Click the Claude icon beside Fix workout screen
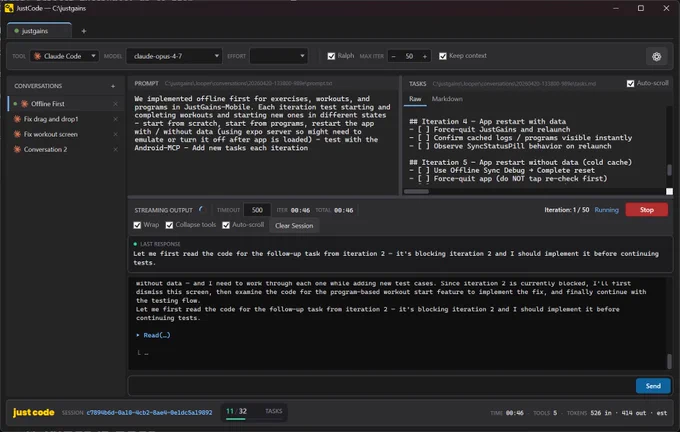 [17, 134]
